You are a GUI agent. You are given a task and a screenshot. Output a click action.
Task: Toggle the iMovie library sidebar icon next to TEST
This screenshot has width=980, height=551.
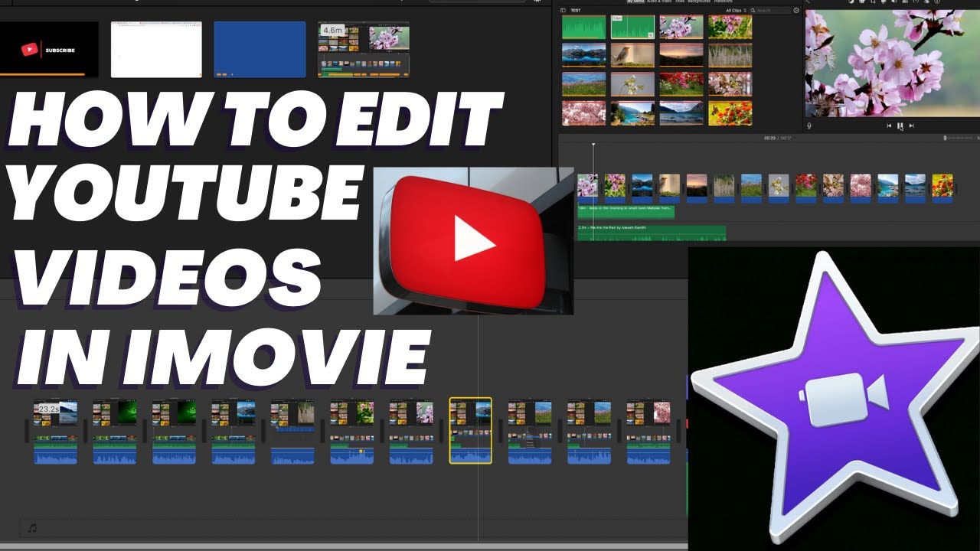tap(563, 11)
